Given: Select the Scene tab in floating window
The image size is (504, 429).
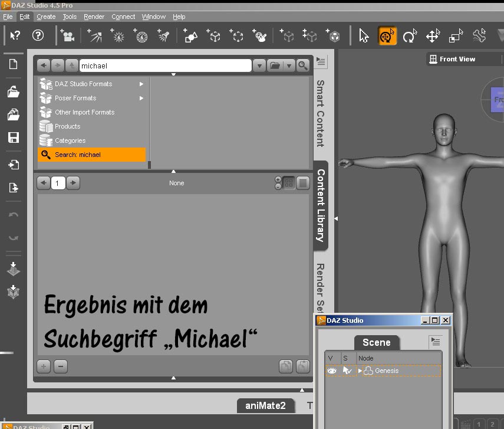Looking at the screenshot, I should [x=377, y=342].
